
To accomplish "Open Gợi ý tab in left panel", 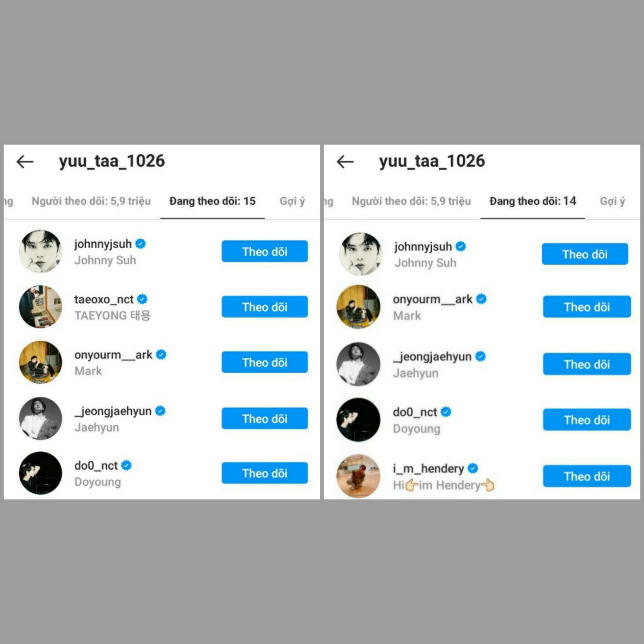I will pyautogui.click(x=292, y=201).
